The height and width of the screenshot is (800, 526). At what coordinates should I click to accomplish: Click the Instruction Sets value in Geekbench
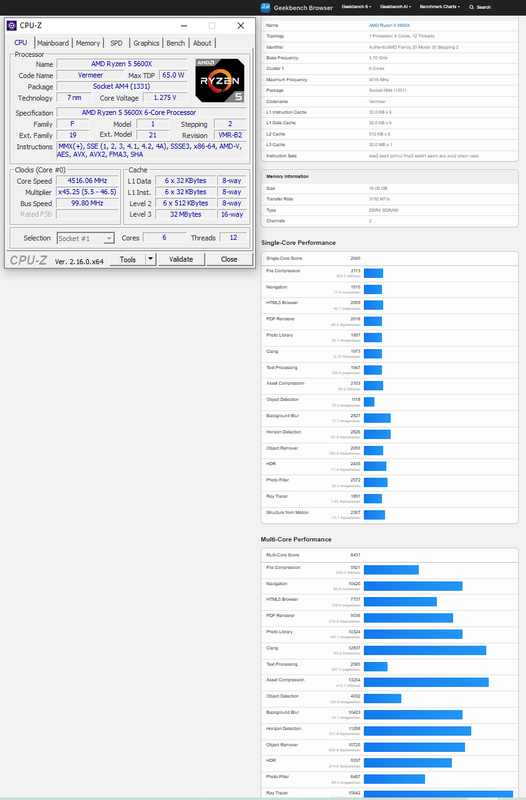pos(423,156)
